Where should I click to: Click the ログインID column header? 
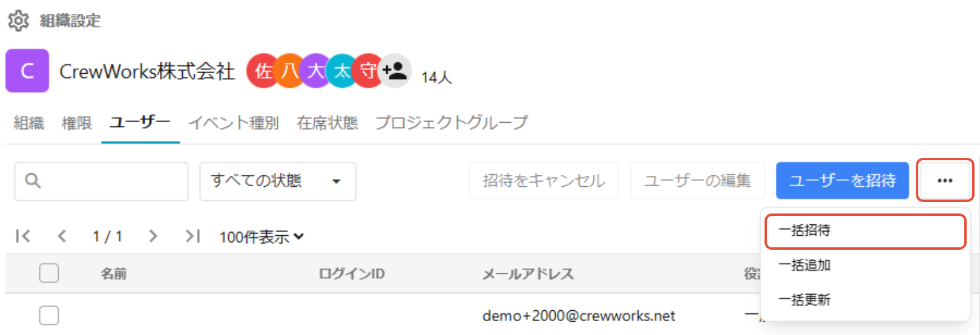click(352, 274)
